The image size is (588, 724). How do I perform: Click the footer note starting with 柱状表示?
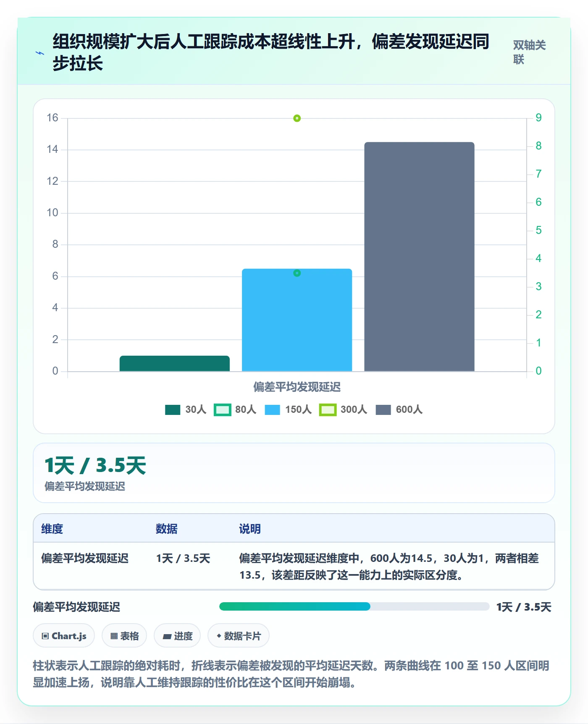tap(291, 674)
